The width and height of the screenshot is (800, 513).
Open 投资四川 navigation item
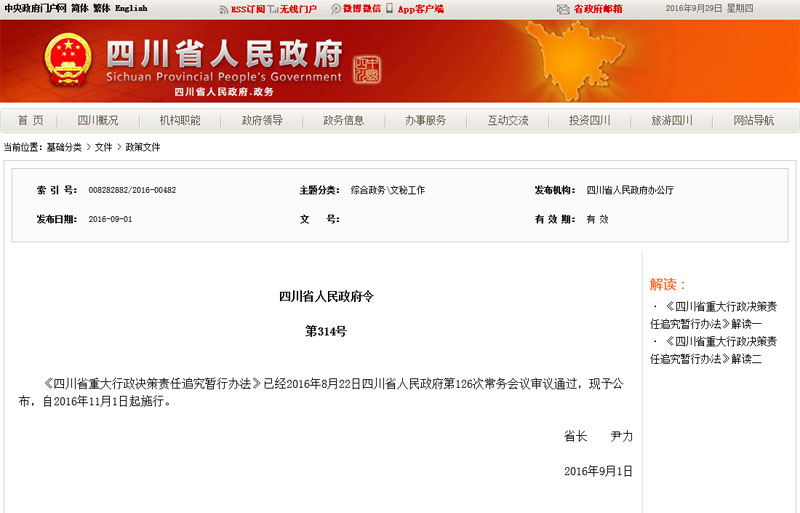[590, 120]
